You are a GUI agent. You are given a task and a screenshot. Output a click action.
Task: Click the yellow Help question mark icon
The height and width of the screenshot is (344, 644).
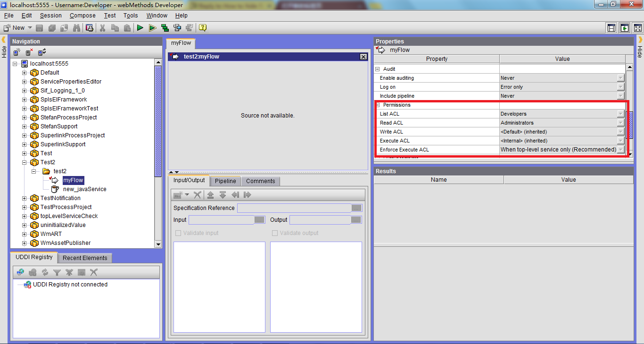tap(203, 28)
